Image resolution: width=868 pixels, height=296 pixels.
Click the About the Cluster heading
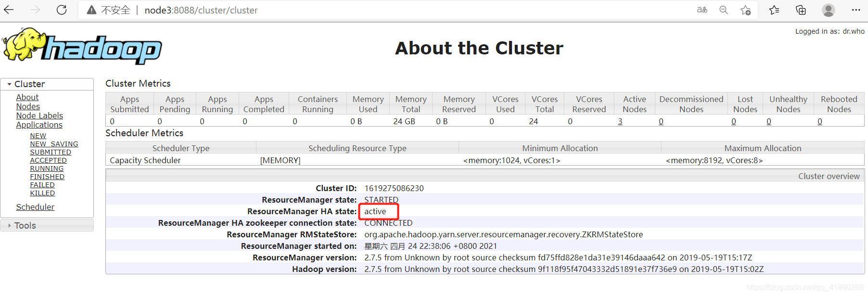coord(479,48)
